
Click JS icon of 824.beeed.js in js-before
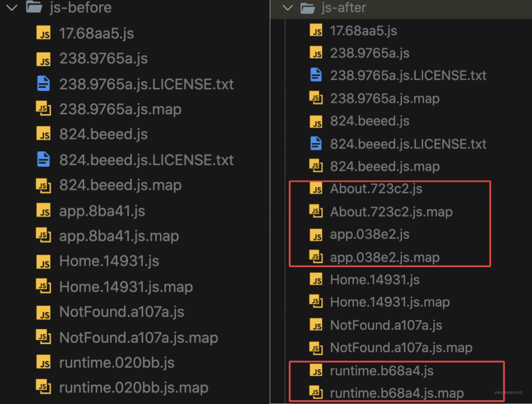click(44, 133)
